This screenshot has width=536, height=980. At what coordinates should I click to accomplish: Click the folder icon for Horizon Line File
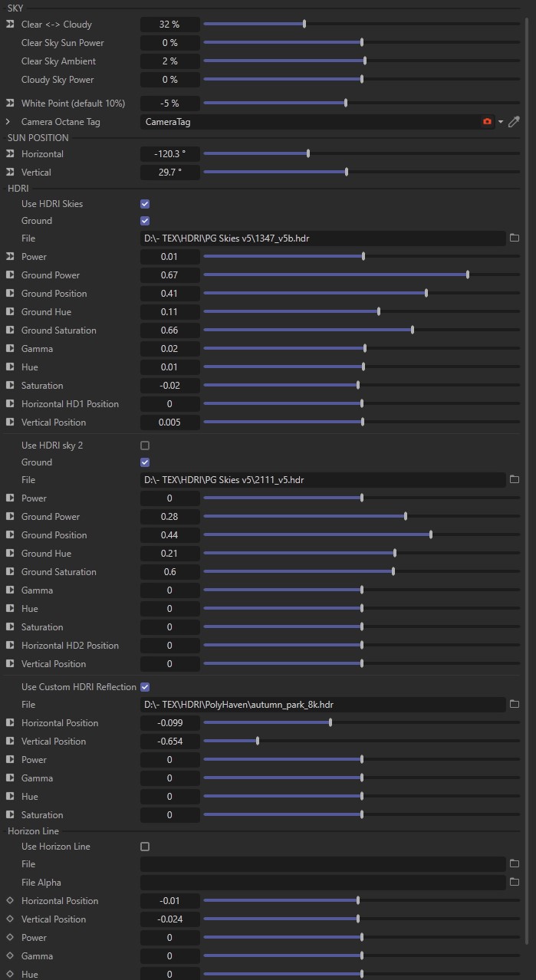[x=515, y=864]
